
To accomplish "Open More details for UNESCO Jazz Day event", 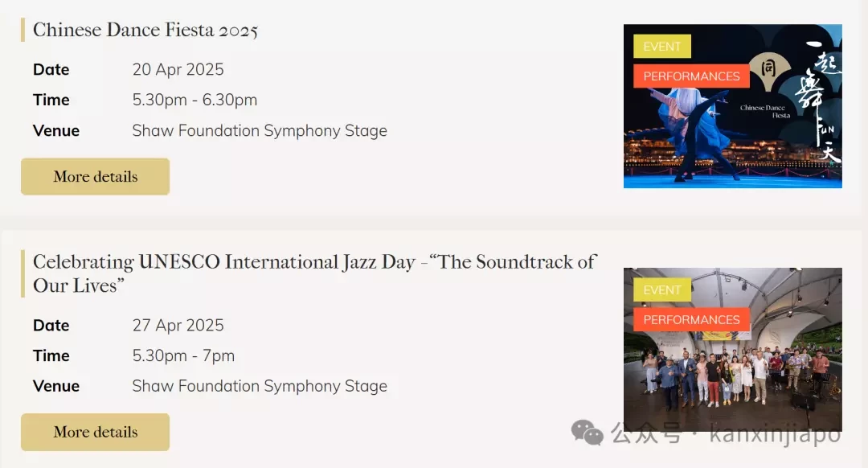I will (95, 432).
